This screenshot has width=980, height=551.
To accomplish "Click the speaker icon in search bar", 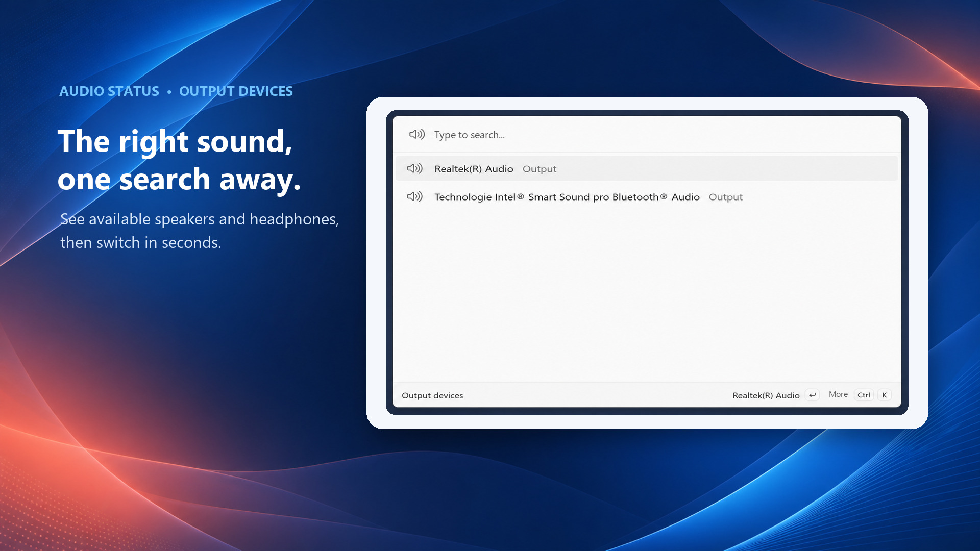I will coord(416,135).
